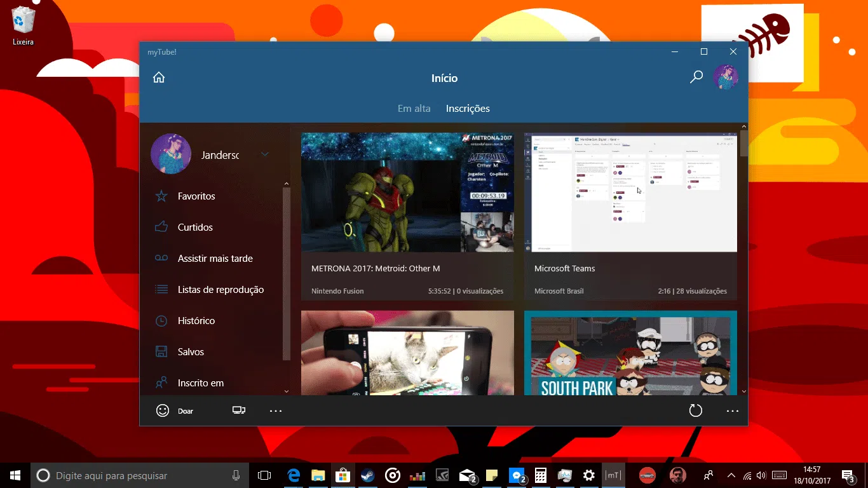Show hidden system tray icons
Screen dimensions: 868x488
click(731, 475)
